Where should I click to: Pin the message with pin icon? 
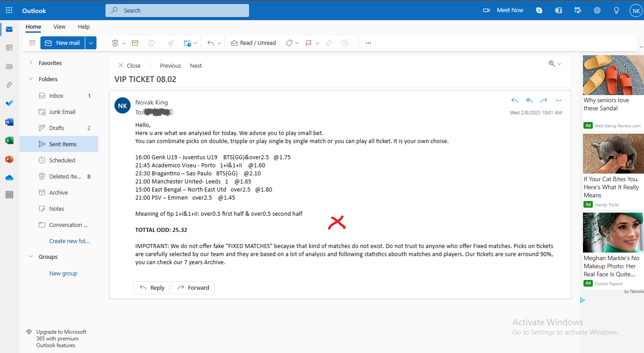click(x=329, y=43)
